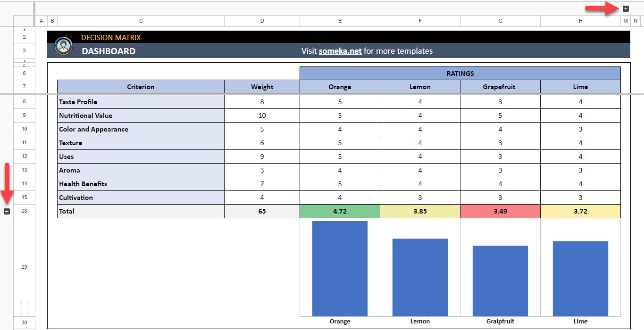The height and width of the screenshot is (330, 644).
Task: Select column E containing Orange ratings
Action: pos(339,21)
